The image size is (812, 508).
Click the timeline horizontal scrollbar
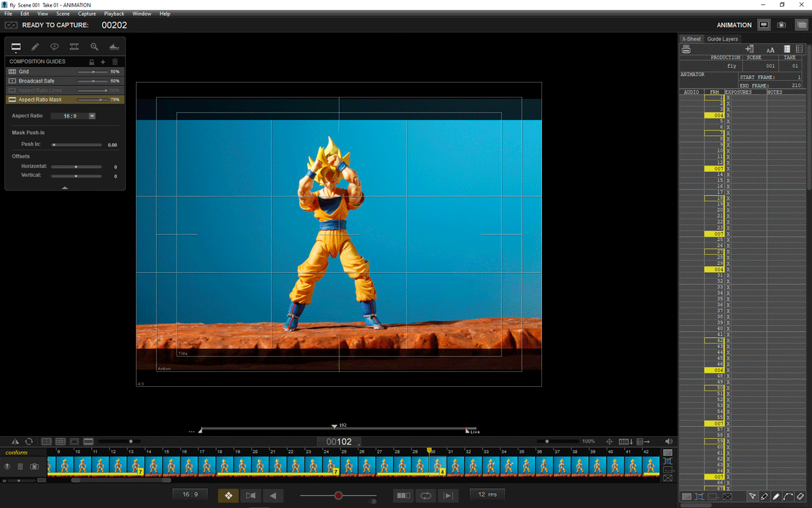coord(120,480)
